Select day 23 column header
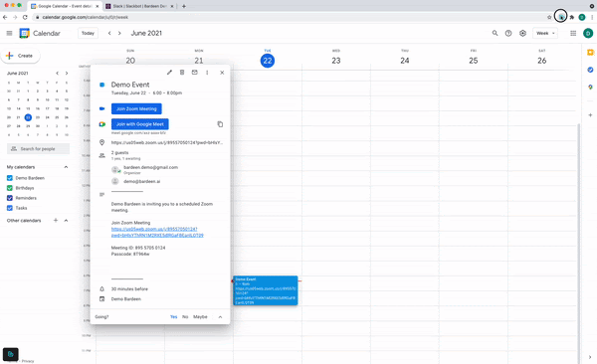Image resolution: width=597 pixels, height=364 pixels. [336, 61]
